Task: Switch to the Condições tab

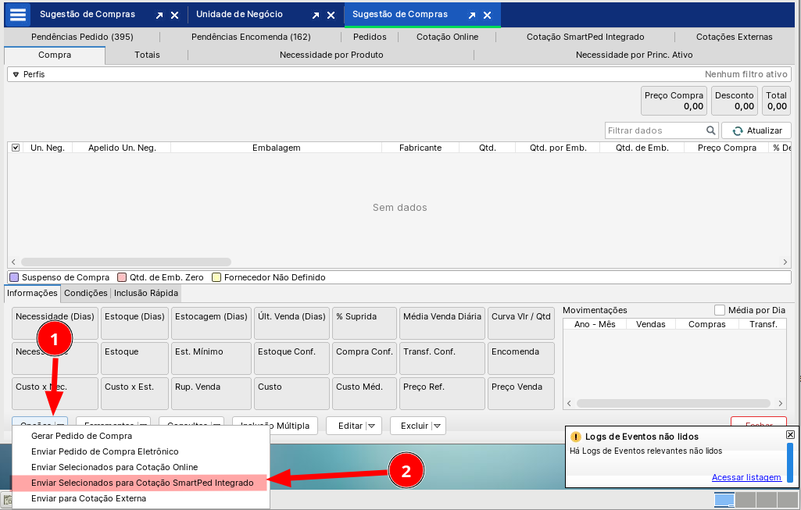Action: (85, 294)
